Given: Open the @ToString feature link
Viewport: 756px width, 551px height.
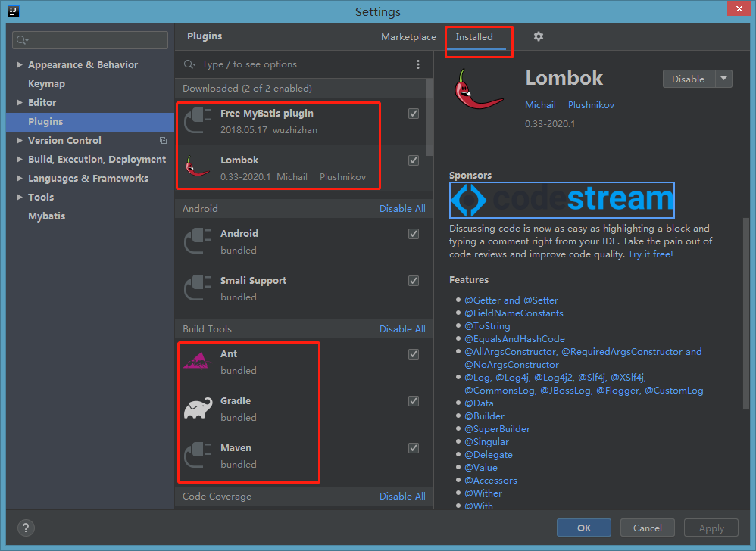Looking at the screenshot, I should [x=487, y=326].
